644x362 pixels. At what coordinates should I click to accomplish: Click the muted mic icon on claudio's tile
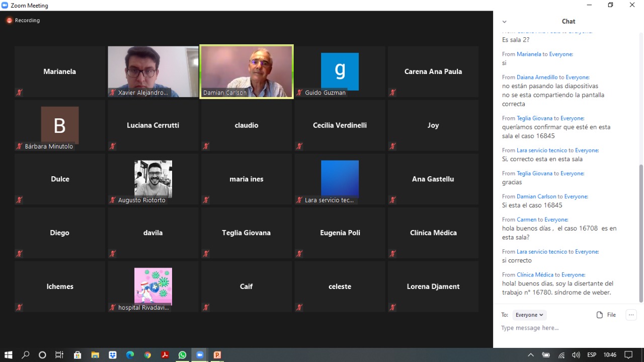coord(206,147)
